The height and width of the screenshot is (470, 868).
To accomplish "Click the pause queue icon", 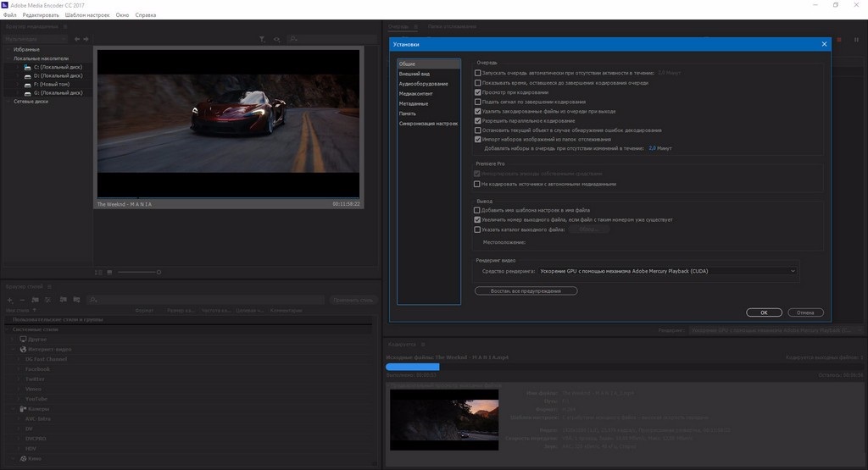I will tap(856, 40).
